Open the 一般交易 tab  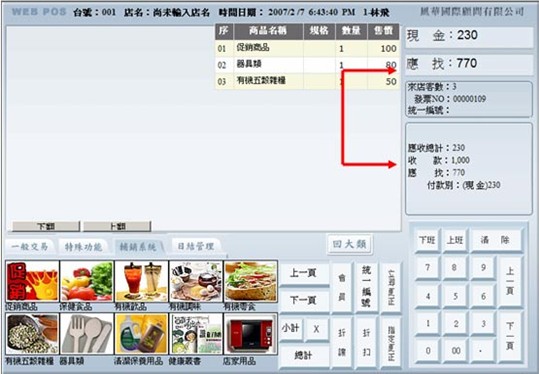pyautogui.click(x=30, y=246)
